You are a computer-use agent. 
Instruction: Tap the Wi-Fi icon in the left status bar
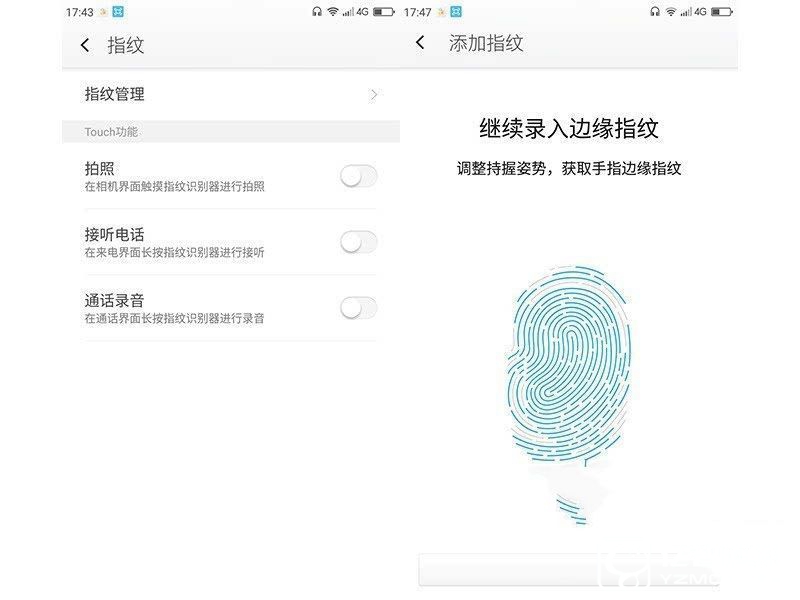333,12
